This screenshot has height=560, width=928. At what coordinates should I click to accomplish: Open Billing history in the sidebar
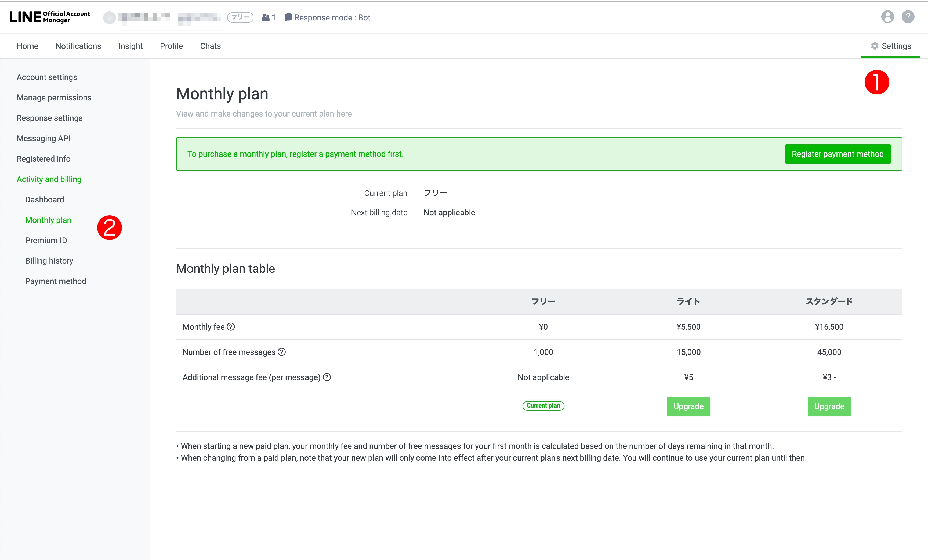(x=49, y=261)
